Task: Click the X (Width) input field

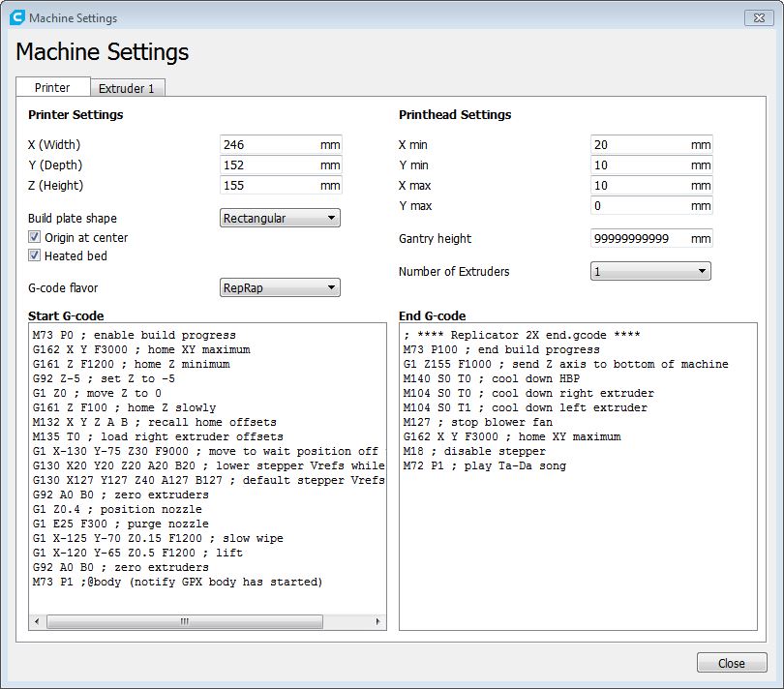Action: 269,145
